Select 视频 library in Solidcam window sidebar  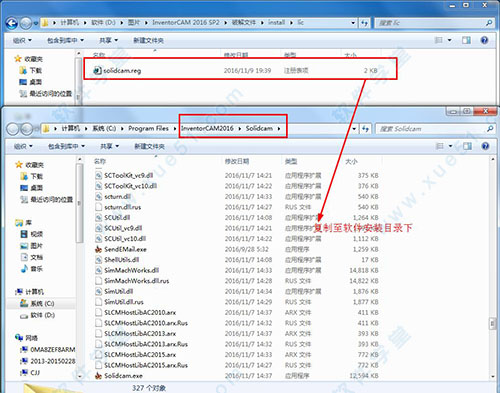coord(32,234)
